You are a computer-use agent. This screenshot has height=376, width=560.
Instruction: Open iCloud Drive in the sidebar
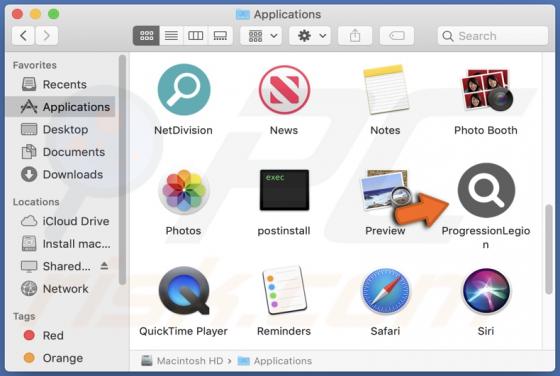(x=61, y=221)
